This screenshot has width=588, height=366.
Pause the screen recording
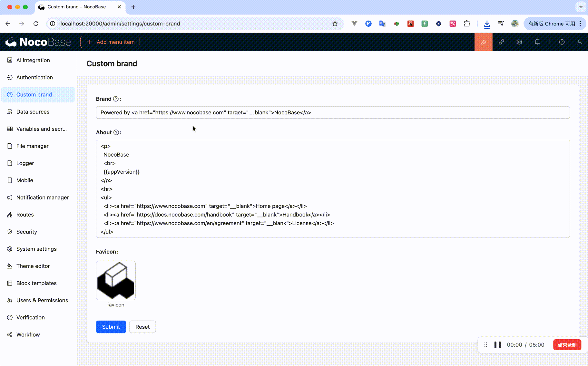497,345
